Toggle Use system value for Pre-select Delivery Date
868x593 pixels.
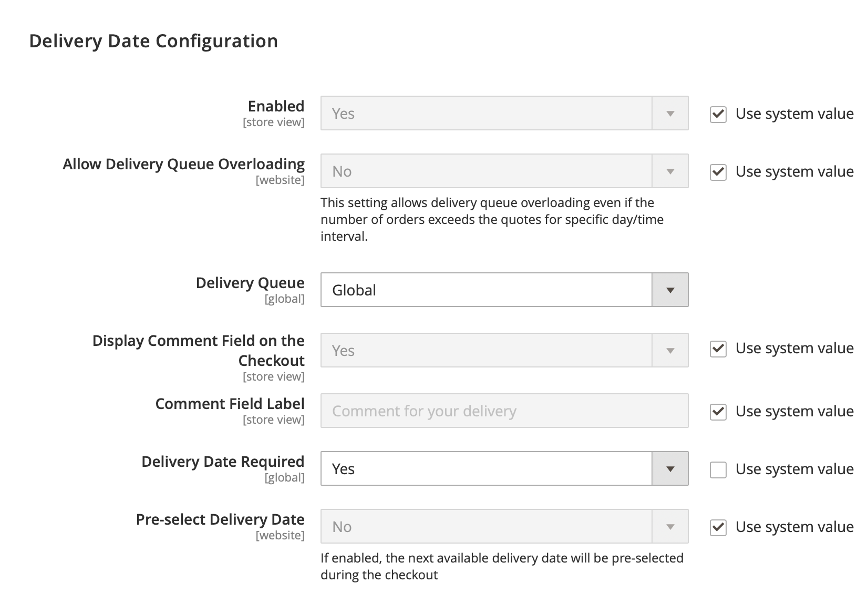pos(718,527)
